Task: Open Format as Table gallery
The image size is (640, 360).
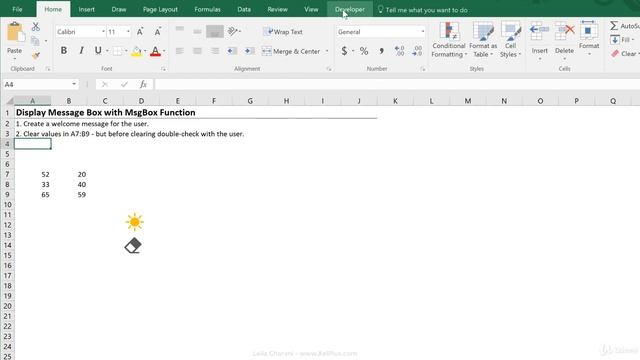Action: (x=483, y=40)
